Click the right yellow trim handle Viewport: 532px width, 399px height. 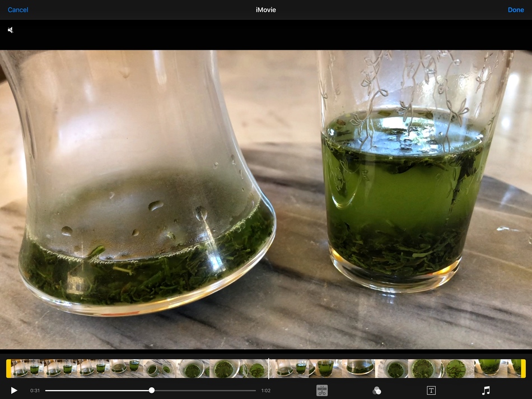click(x=523, y=368)
